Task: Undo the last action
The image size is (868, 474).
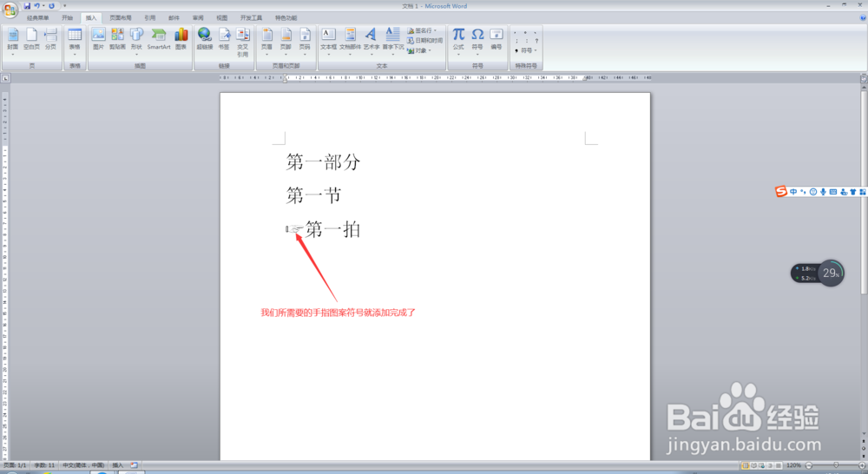Action: click(37, 5)
